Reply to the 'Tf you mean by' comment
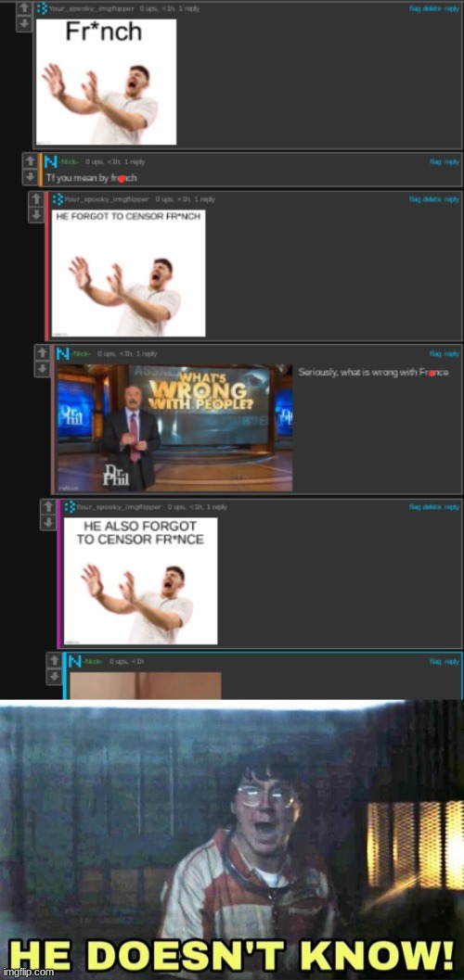Image resolution: width=464 pixels, height=980 pixels. [452, 162]
